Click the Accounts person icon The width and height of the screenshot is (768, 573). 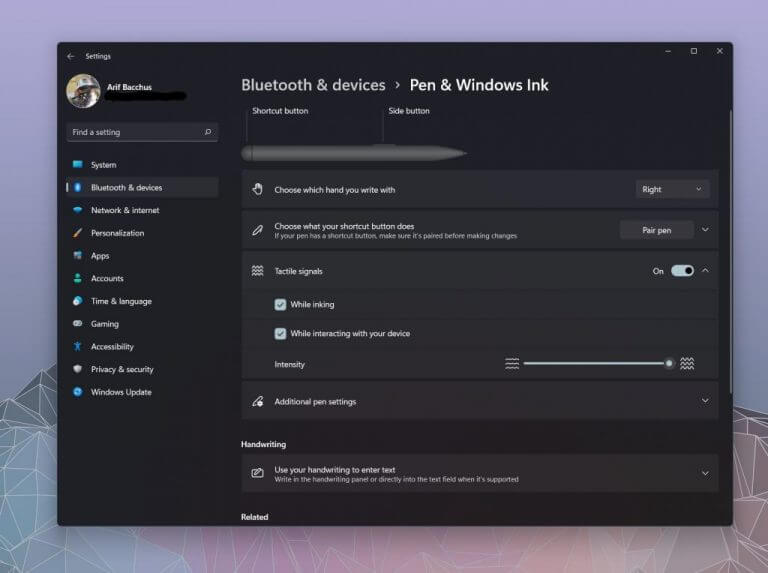[x=77, y=278]
